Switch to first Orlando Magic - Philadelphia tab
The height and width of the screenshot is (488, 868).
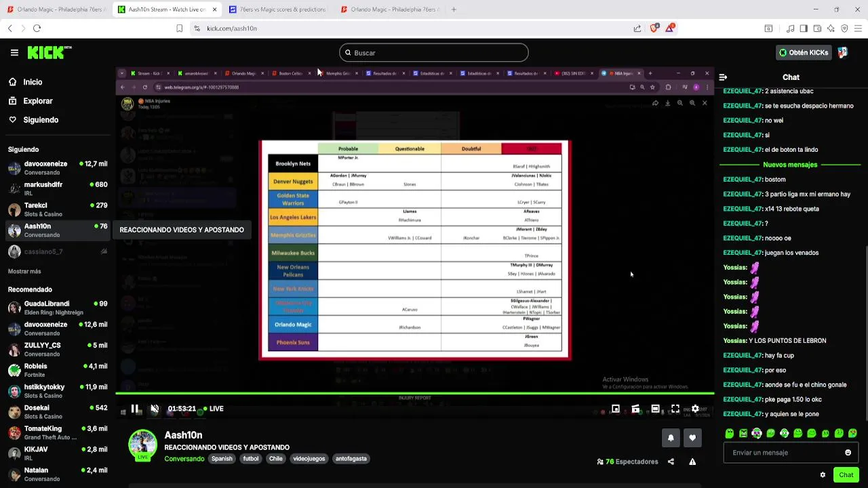point(56,9)
